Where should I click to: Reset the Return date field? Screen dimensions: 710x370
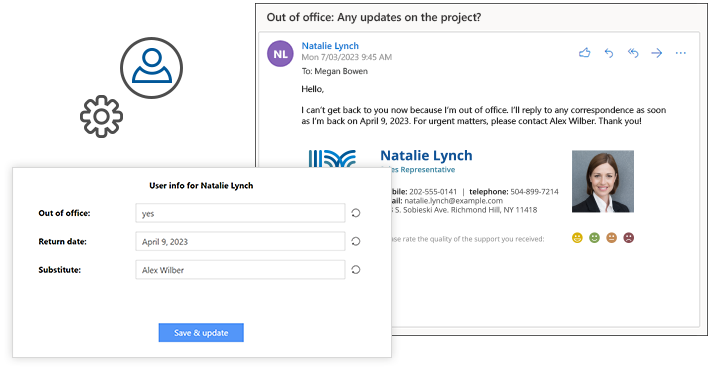pos(356,241)
